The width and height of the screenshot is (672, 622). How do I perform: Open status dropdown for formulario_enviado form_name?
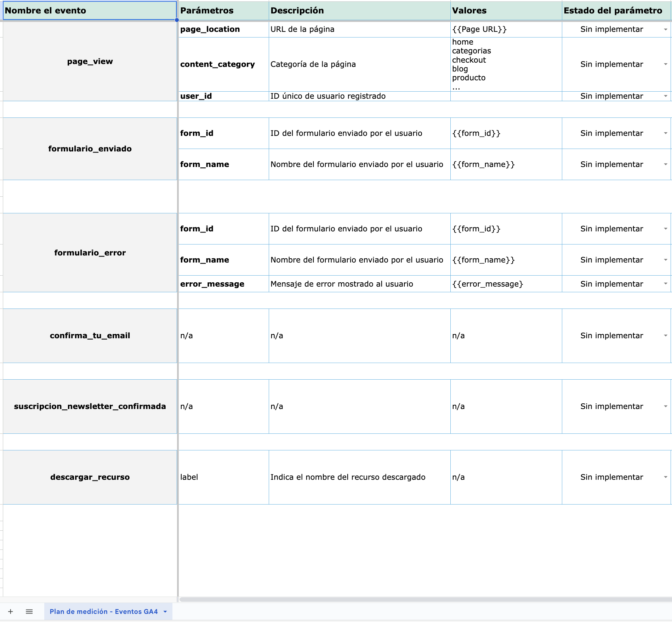(x=666, y=165)
